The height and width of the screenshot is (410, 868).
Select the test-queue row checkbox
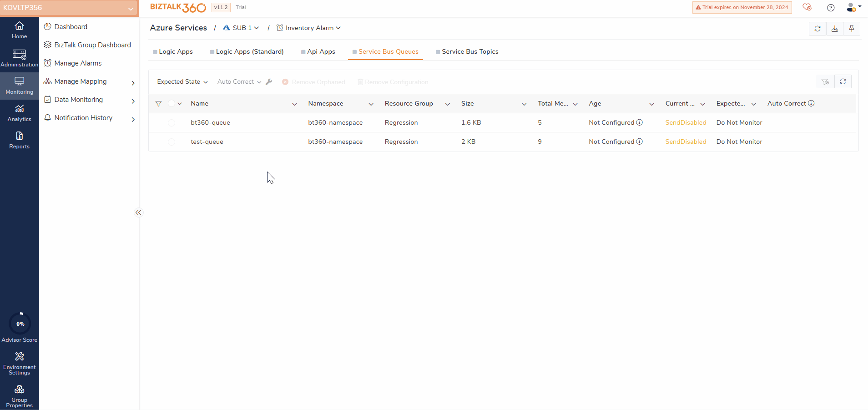pyautogui.click(x=172, y=142)
